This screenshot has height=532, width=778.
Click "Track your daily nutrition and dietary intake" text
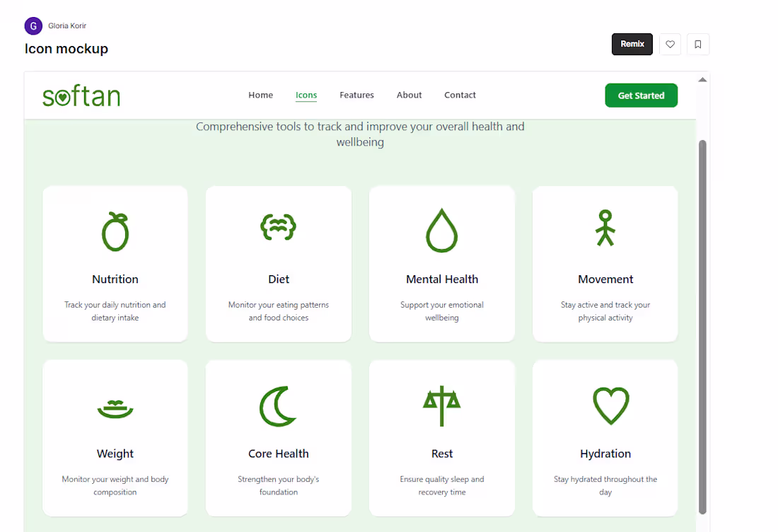click(x=115, y=311)
